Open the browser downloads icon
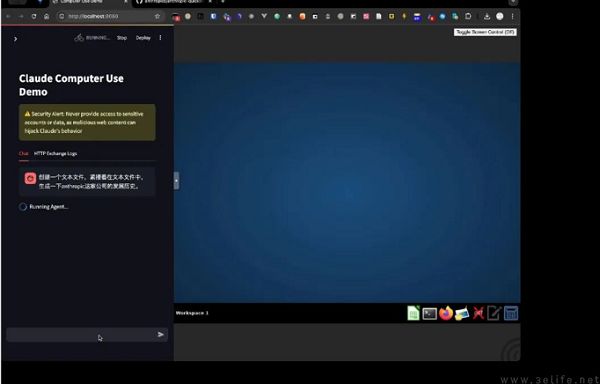 487,16
